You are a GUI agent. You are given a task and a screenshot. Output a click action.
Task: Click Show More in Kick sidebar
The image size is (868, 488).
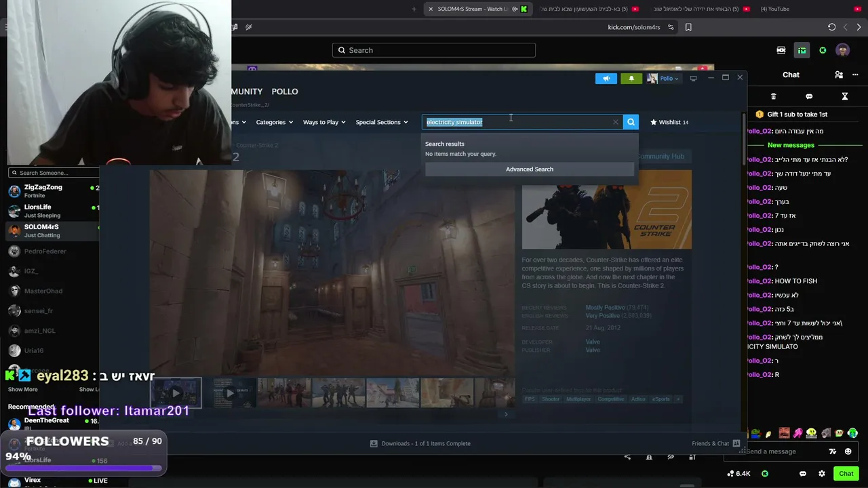coord(22,390)
